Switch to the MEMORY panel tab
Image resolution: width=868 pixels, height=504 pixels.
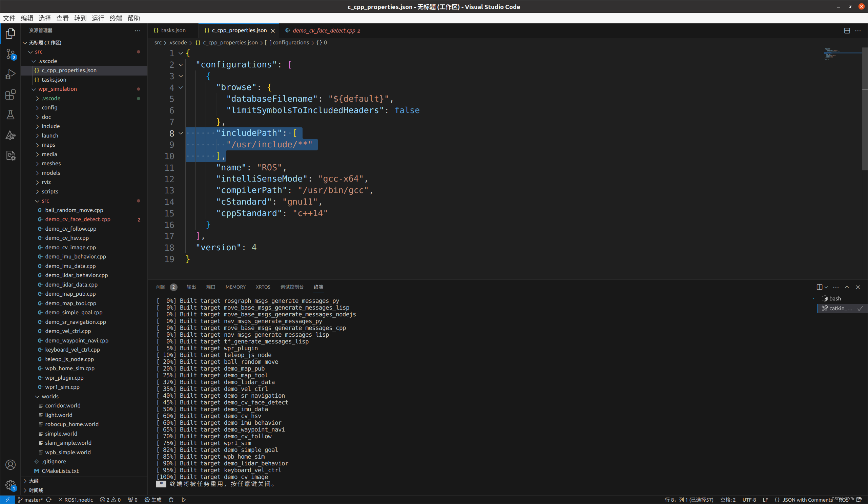click(x=235, y=287)
